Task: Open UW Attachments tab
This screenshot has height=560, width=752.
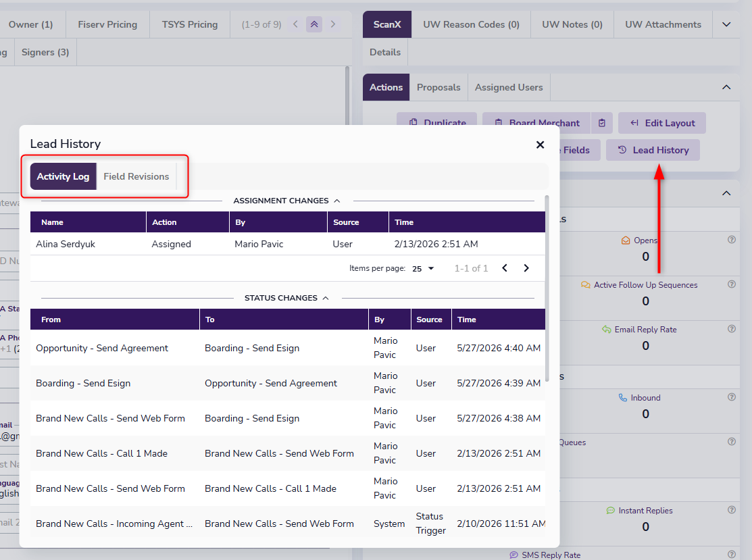Action: tap(663, 24)
